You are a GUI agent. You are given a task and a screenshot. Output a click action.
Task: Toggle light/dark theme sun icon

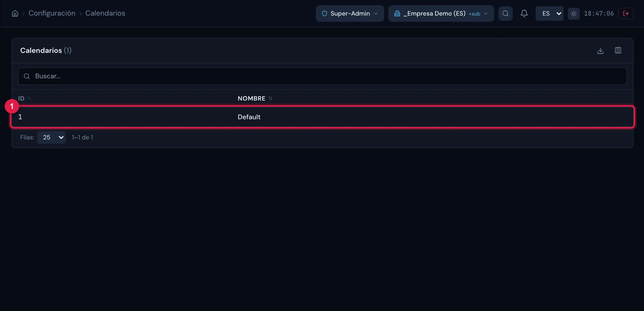[573, 13]
